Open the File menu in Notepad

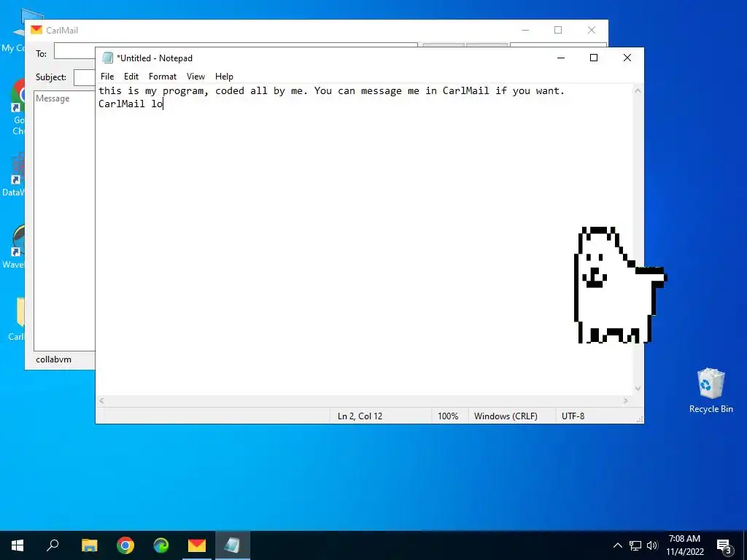pyautogui.click(x=107, y=77)
